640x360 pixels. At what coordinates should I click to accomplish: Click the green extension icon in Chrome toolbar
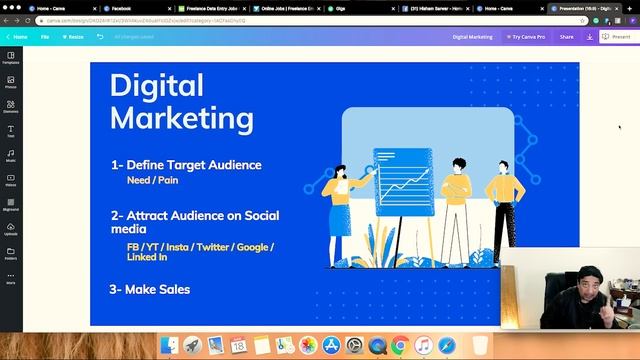596,20
